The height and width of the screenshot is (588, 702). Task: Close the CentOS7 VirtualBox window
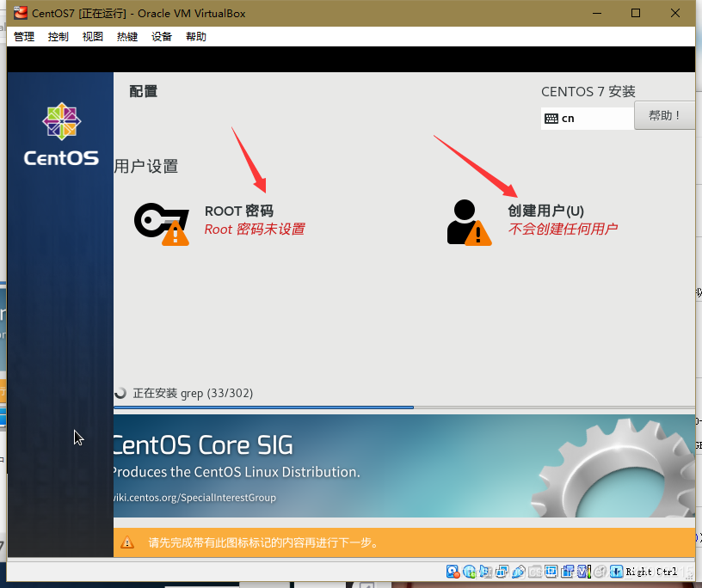click(675, 13)
